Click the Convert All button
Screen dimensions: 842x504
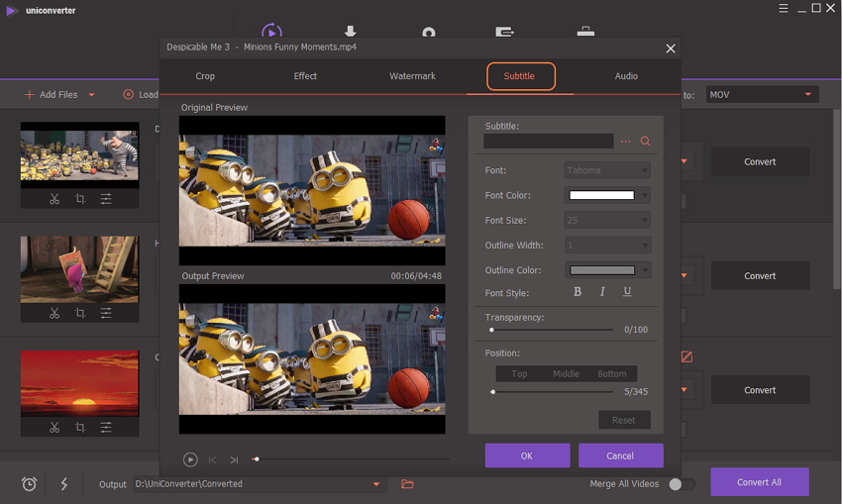pyautogui.click(x=760, y=482)
